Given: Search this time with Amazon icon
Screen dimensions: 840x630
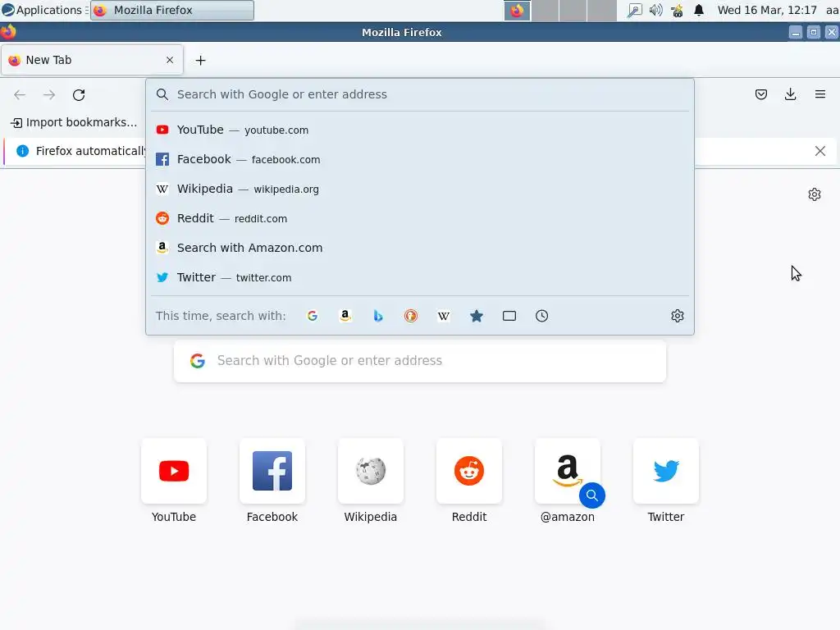Looking at the screenshot, I should coord(345,316).
